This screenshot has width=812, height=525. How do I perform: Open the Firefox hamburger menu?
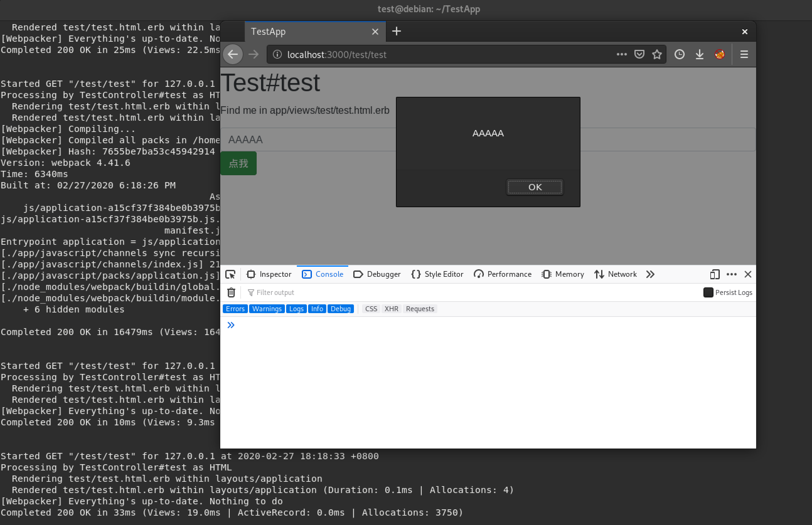coord(744,55)
